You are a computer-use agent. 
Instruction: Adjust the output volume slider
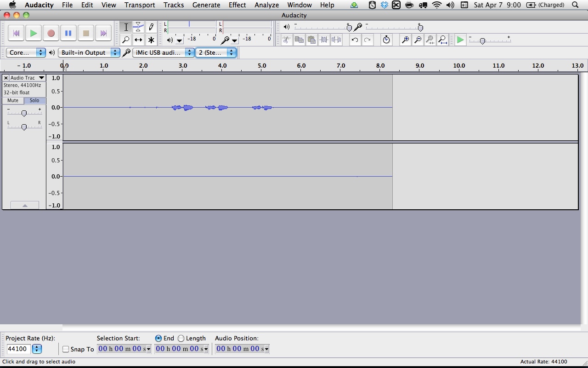point(322,27)
